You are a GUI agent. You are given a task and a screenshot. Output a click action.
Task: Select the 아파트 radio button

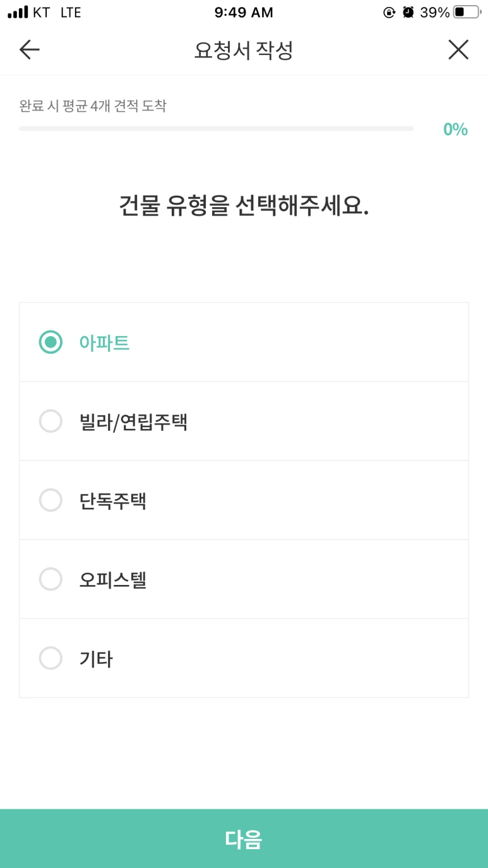[x=51, y=342]
